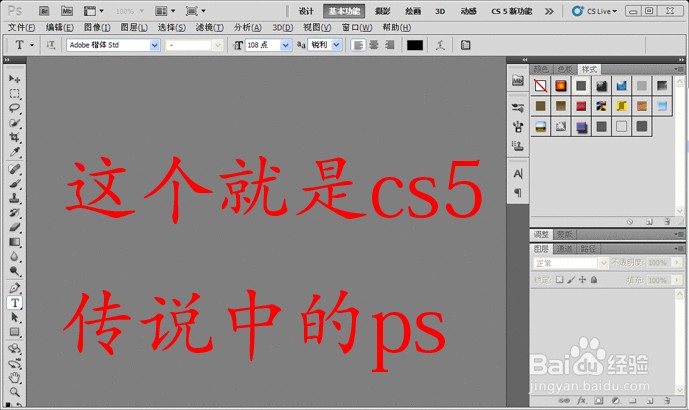
Task: Select the Path Selection arrow tool
Action: [x=15, y=317]
